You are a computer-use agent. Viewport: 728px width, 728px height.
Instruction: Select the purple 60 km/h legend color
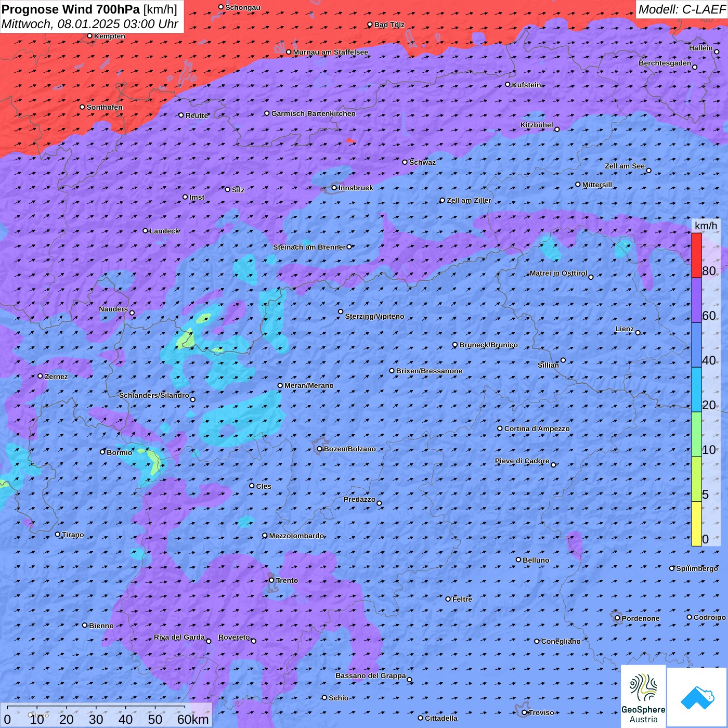696,301
